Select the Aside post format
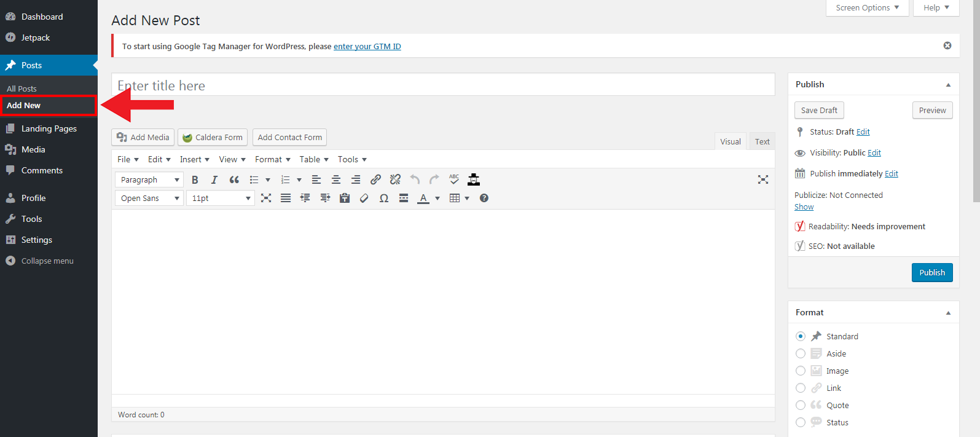 [x=801, y=353]
